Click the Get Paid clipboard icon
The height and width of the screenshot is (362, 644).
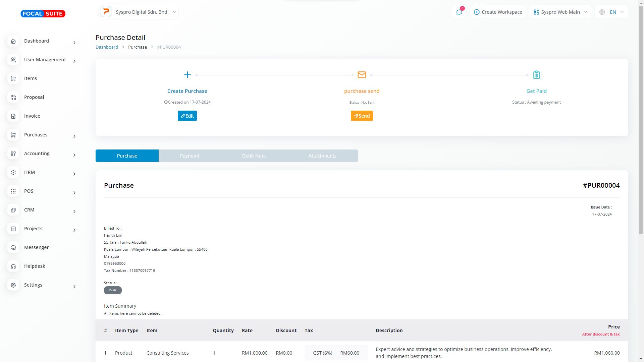(x=536, y=75)
